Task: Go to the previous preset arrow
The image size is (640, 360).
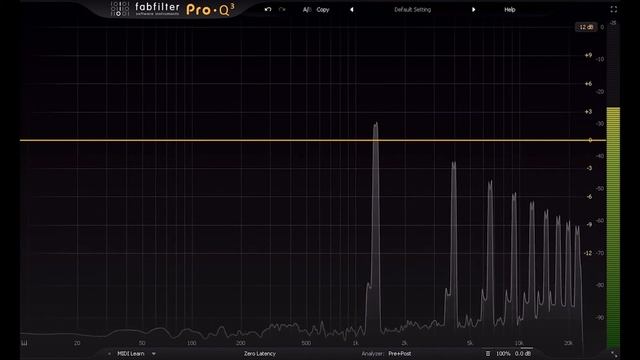Action: click(x=351, y=9)
